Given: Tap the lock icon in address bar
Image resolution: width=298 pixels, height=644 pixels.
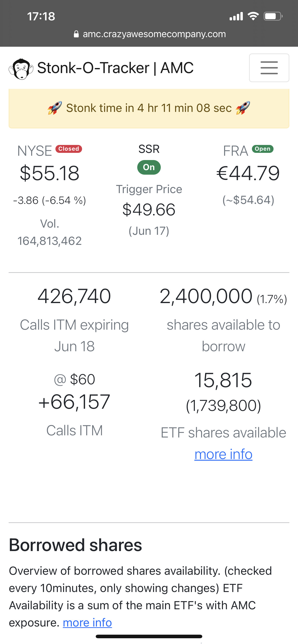Looking at the screenshot, I should 76,34.
